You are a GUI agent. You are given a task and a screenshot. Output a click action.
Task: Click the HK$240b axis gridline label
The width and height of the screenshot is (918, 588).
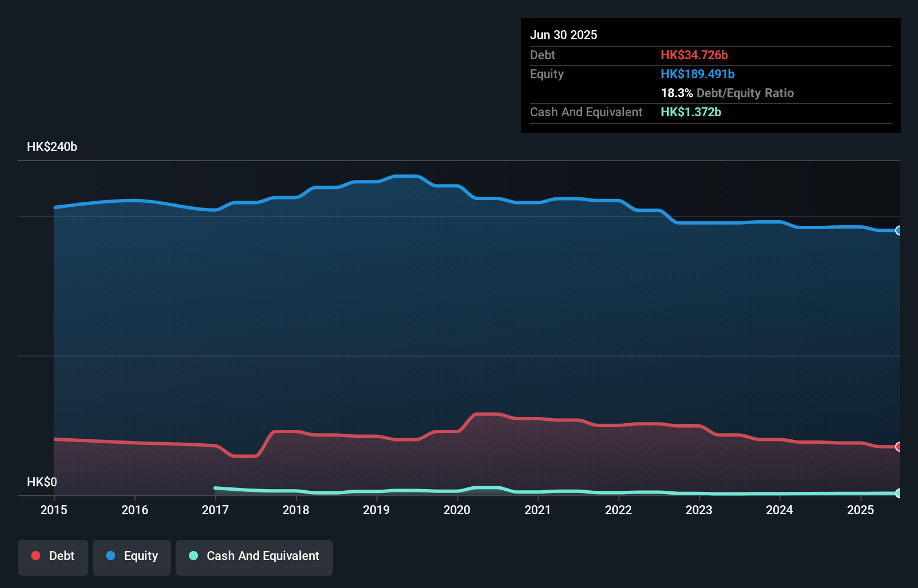coord(52,146)
